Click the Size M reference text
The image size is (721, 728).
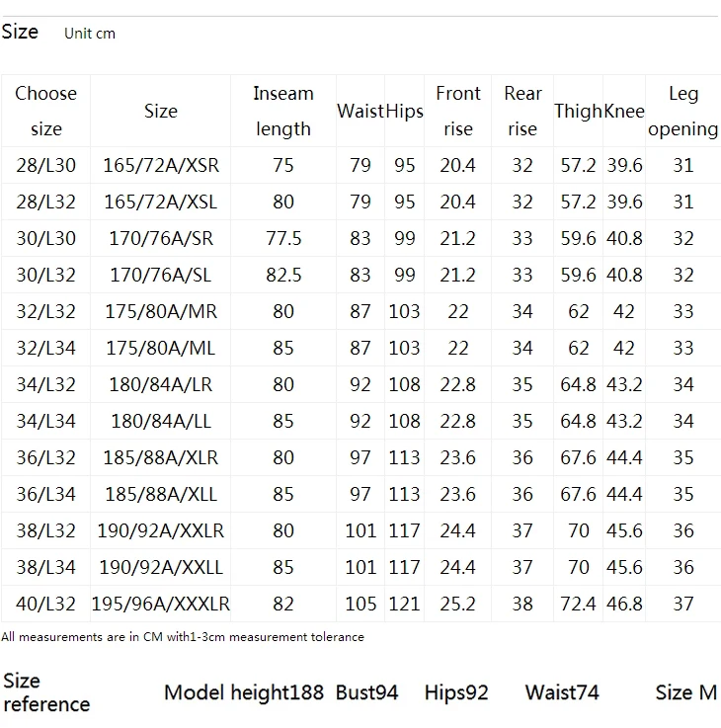tap(686, 692)
